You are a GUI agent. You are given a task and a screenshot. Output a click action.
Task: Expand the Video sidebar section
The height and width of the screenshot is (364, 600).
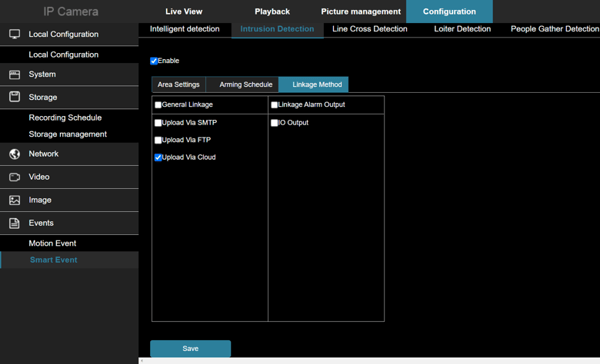pos(69,177)
